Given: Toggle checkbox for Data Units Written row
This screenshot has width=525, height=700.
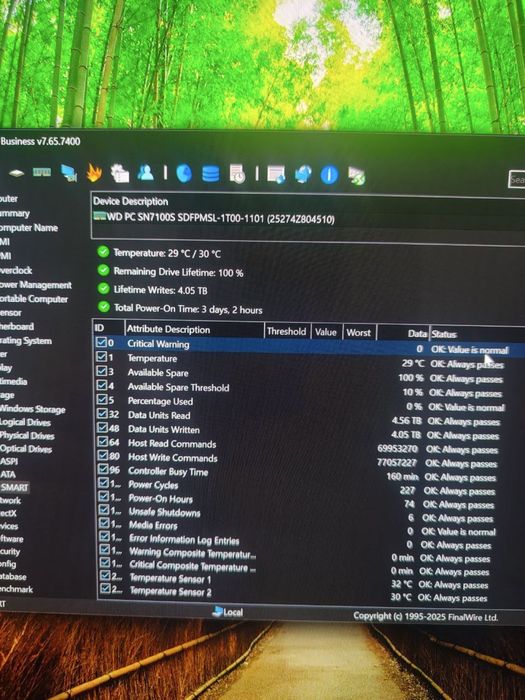Looking at the screenshot, I should pyautogui.click(x=102, y=428).
